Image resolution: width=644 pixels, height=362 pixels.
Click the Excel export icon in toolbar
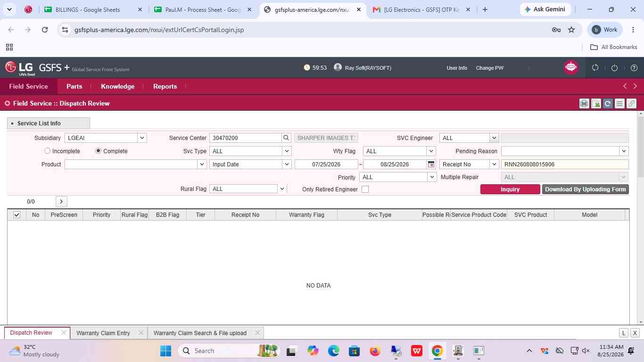pos(596,104)
